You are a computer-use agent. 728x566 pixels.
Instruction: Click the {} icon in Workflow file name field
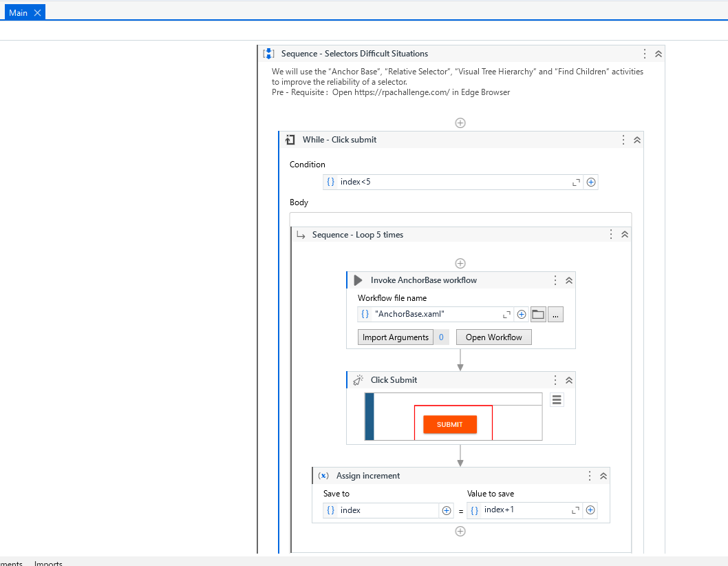pos(365,314)
